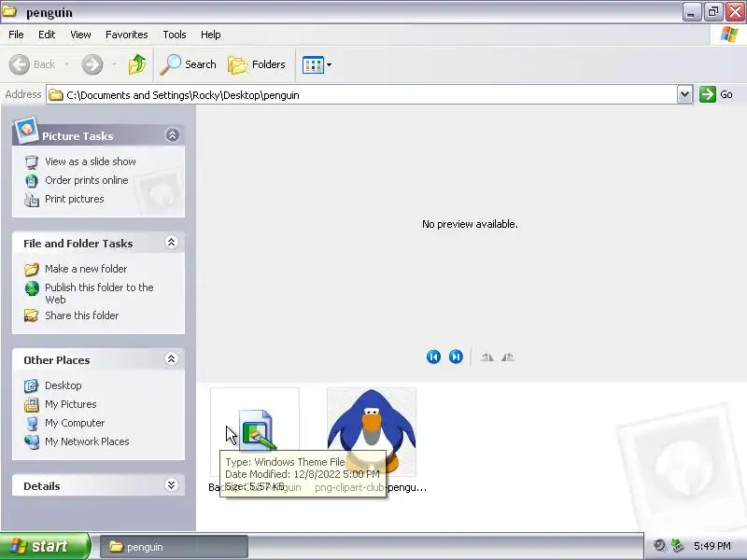The height and width of the screenshot is (560, 747).
Task: Open the Back history dropdown arrow
Action: [x=66, y=64]
